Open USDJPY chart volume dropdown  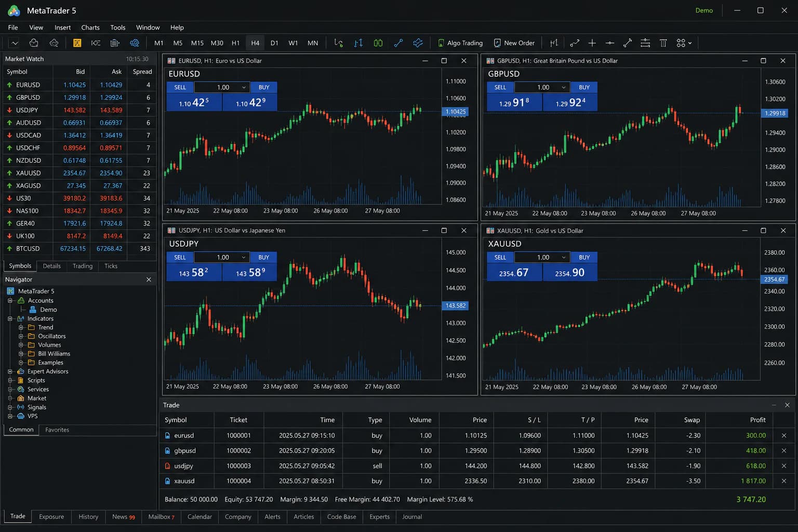point(244,257)
